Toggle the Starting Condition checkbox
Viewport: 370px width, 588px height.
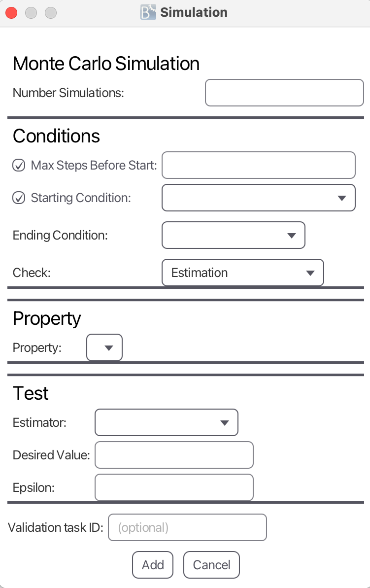[19, 198]
